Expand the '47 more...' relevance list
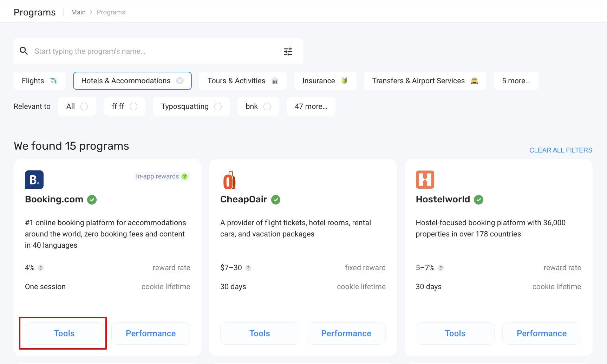 coord(311,106)
